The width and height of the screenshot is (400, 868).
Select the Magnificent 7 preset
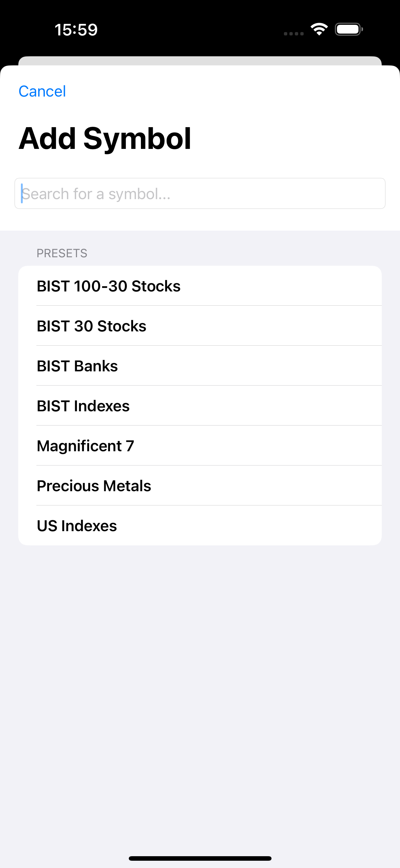pos(200,446)
